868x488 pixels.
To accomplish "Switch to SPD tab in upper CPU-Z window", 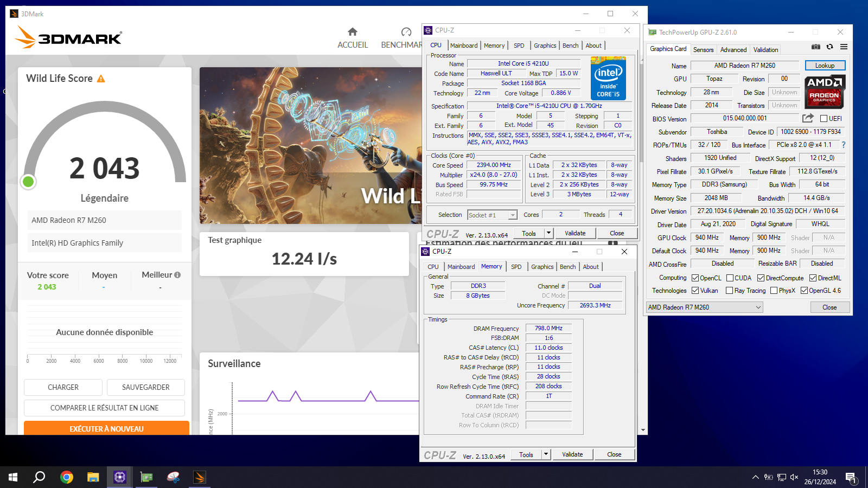I will (519, 46).
